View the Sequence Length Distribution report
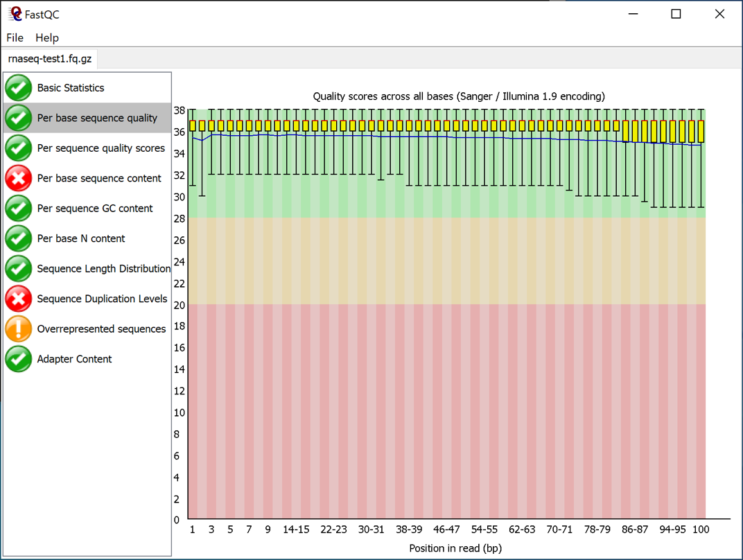743x560 pixels. click(103, 269)
